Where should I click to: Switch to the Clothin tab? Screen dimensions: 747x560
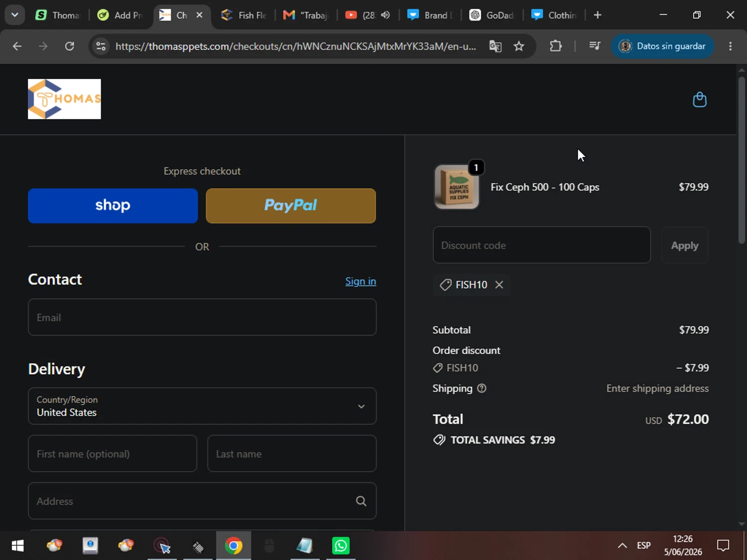[x=554, y=15]
